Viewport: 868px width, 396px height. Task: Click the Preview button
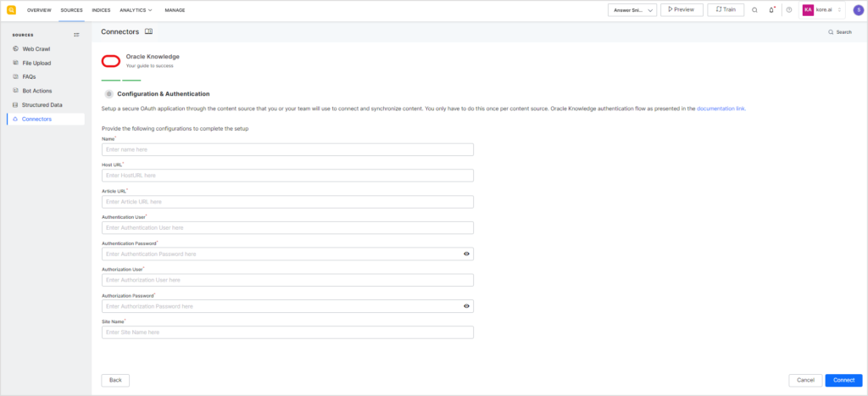point(682,10)
